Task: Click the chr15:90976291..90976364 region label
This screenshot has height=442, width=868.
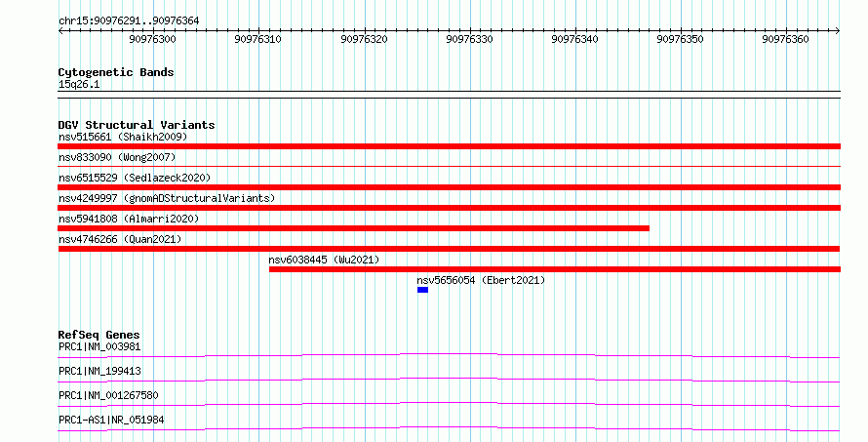Action: tap(129, 21)
